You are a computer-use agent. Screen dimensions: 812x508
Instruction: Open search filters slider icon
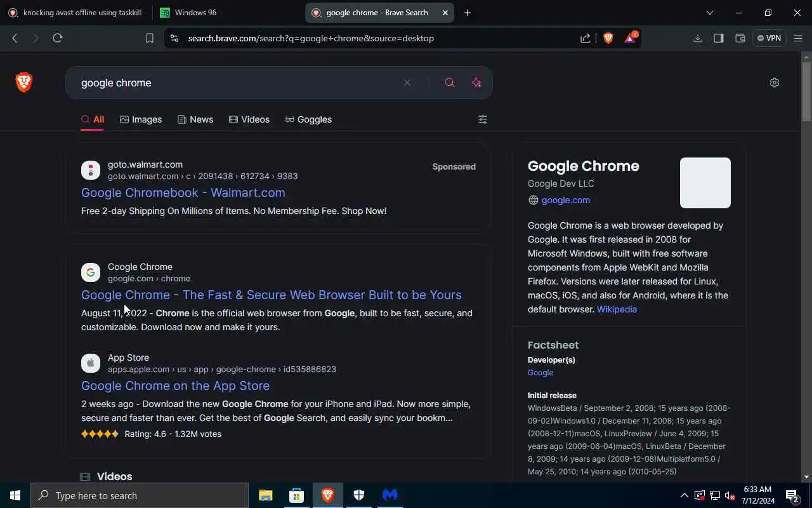click(483, 119)
